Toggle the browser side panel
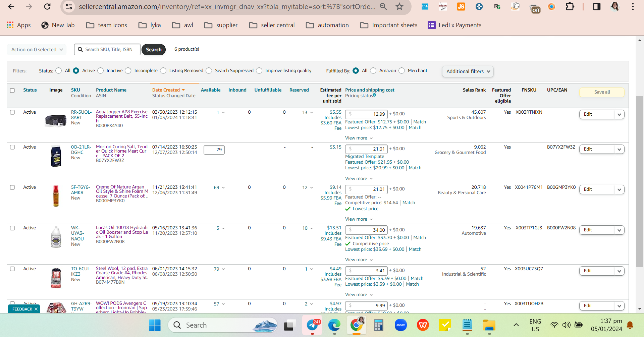644x337 pixels. coord(597,6)
